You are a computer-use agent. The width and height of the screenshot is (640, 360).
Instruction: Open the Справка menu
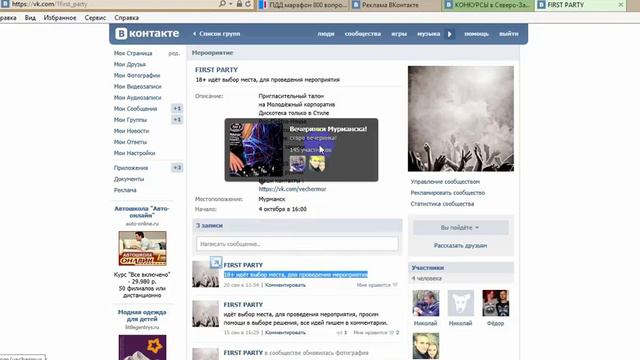(127, 18)
